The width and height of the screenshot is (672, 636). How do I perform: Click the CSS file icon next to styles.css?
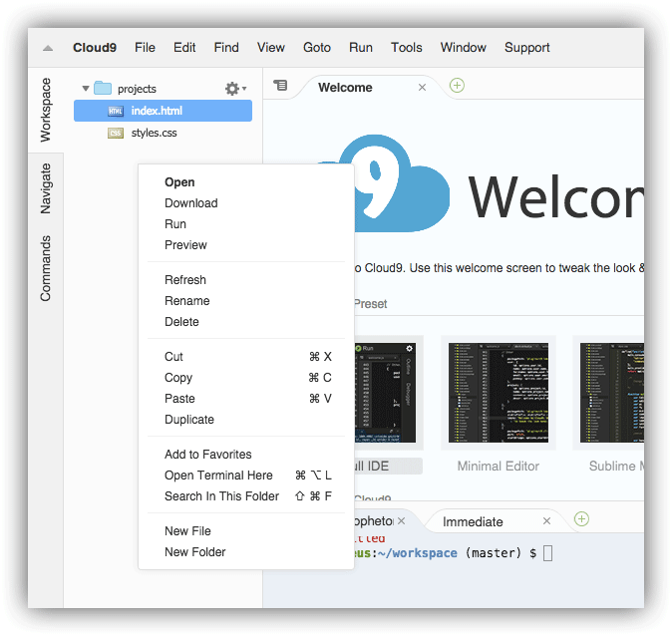click(x=116, y=133)
